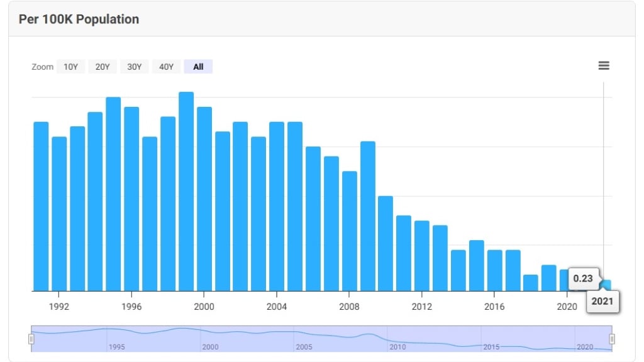The width and height of the screenshot is (644, 362).
Task: Grab the left navigator range handle
Action: coord(31,339)
